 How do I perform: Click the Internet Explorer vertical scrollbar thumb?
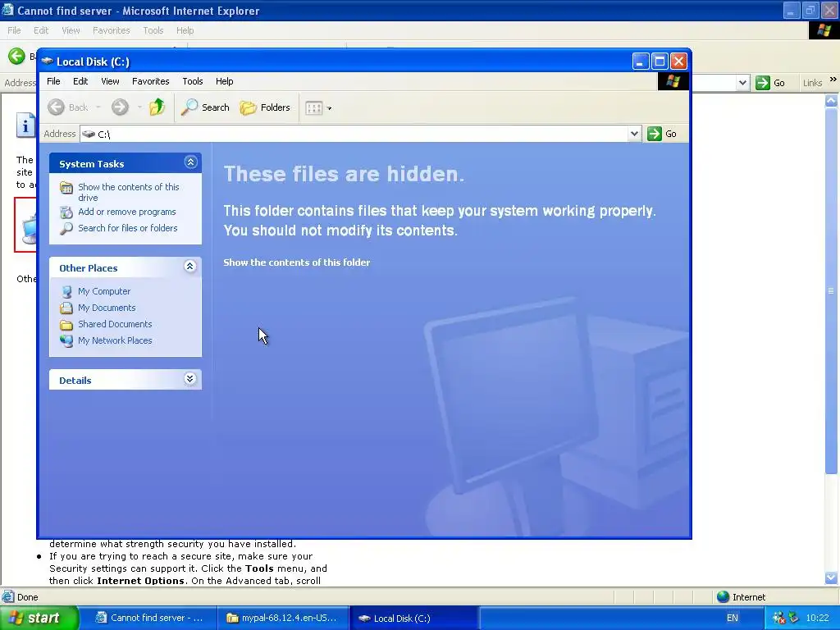(831, 290)
